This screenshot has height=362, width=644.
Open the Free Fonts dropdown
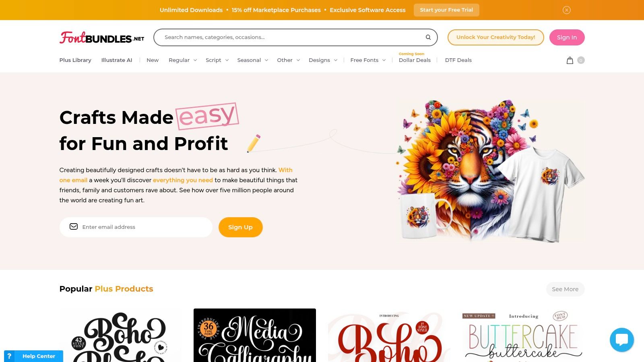click(x=368, y=60)
